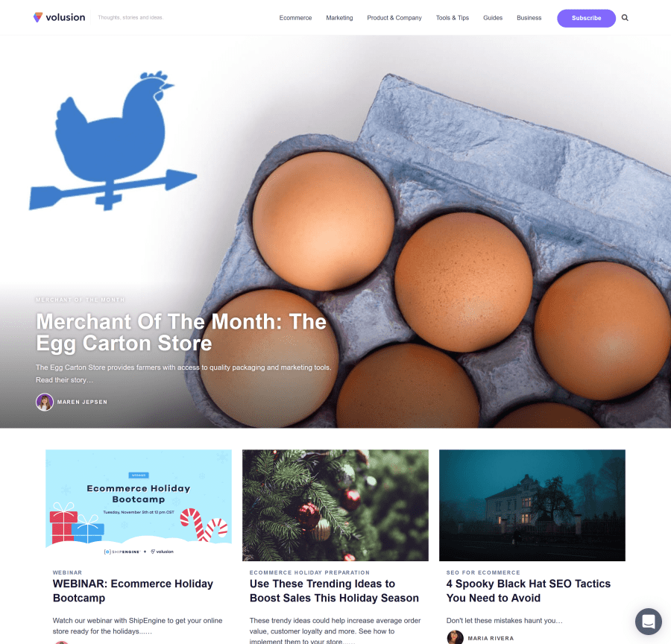Viewport: 671px width, 644px height.
Task: Open the chat widget bubble icon
Action: [x=649, y=622]
